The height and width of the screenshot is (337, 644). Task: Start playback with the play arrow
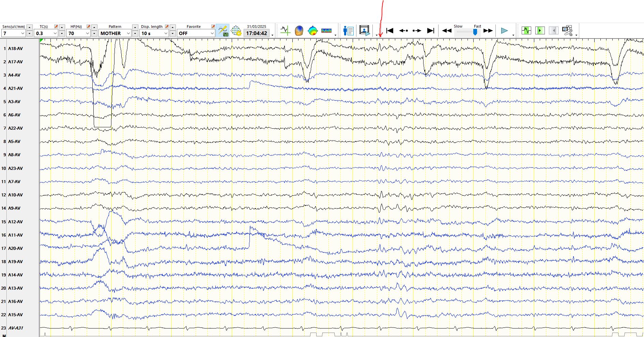click(x=504, y=31)
